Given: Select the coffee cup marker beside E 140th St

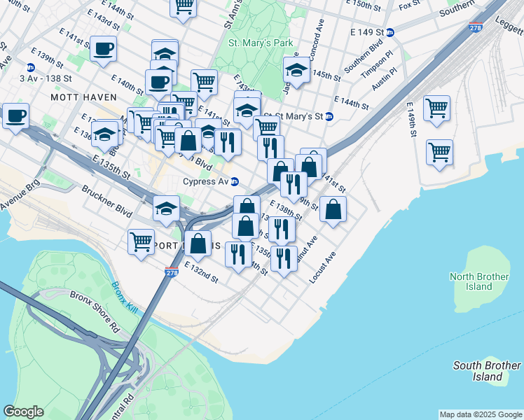Looking at the screenshot, I should coord(158,83).
